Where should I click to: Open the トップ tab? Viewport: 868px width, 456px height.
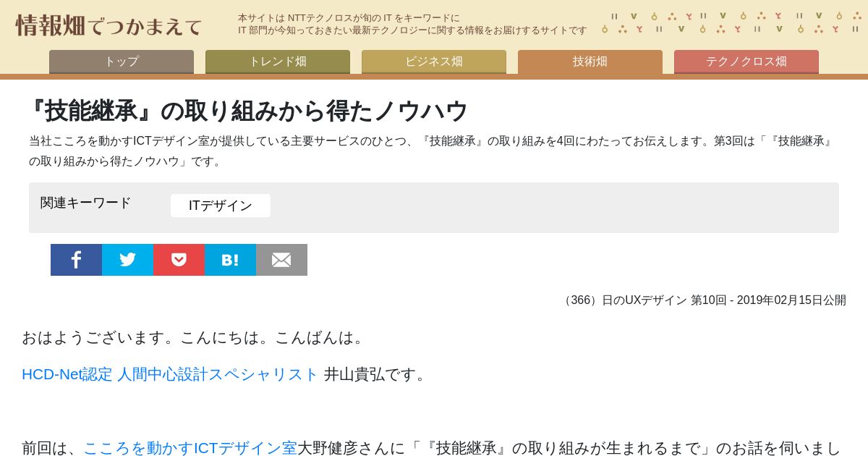tap(122, 62)
